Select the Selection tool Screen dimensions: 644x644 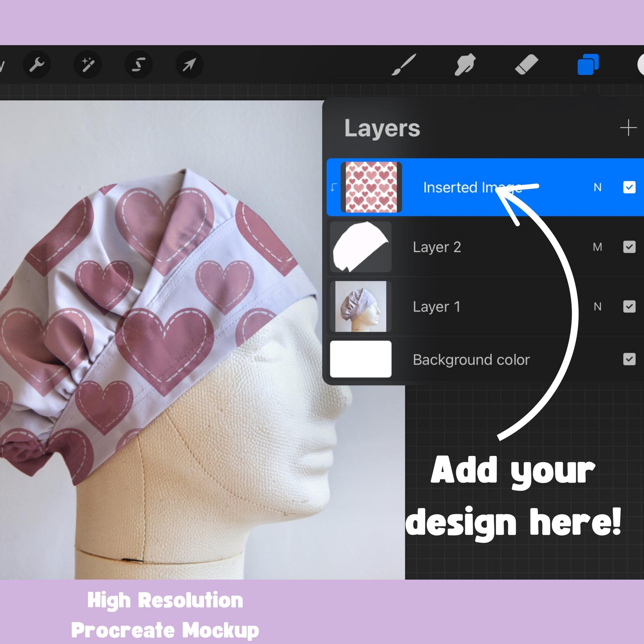(139, 64)
